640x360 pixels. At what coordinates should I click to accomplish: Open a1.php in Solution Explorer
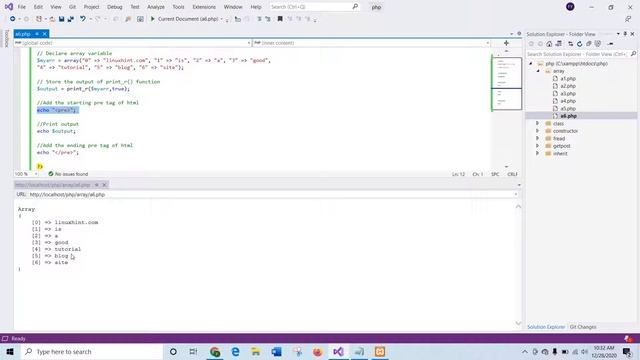[x=568, y=78]
